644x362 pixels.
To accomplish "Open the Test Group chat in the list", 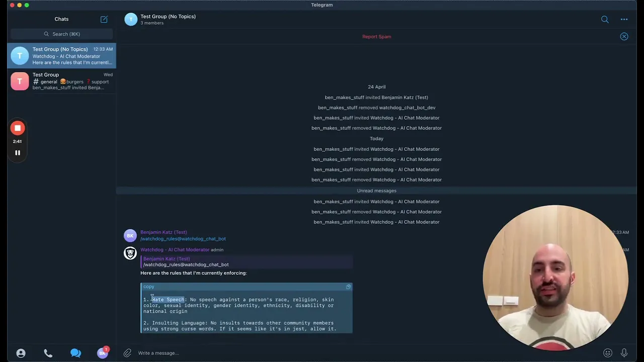I will pos(62,81).
